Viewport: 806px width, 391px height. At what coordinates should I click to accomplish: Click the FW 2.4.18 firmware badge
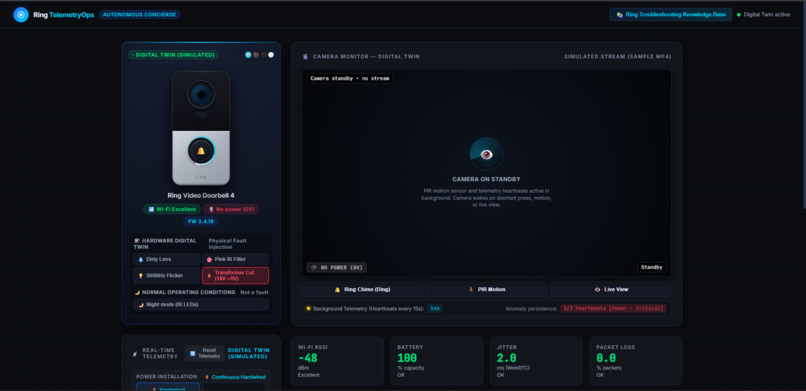[201, 221]
